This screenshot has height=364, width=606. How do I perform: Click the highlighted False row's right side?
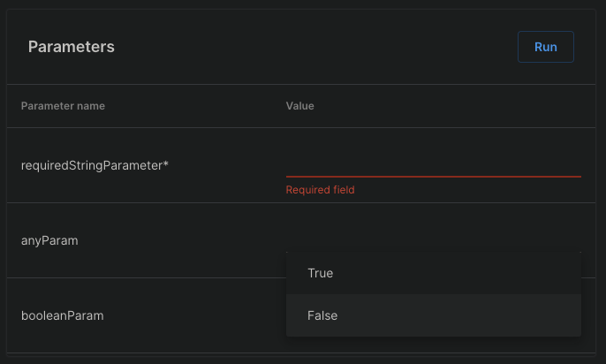pyautogui.click(x=530, y=315)
